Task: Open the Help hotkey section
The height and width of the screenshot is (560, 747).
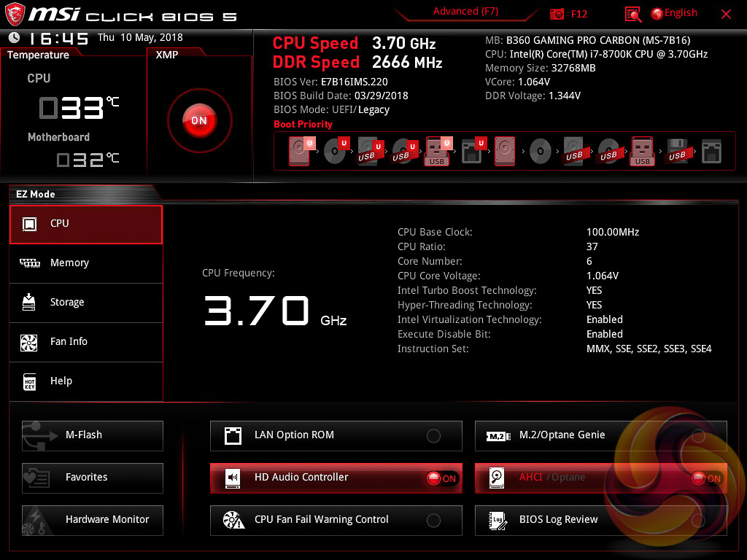Action: click(x=86, y=381)
